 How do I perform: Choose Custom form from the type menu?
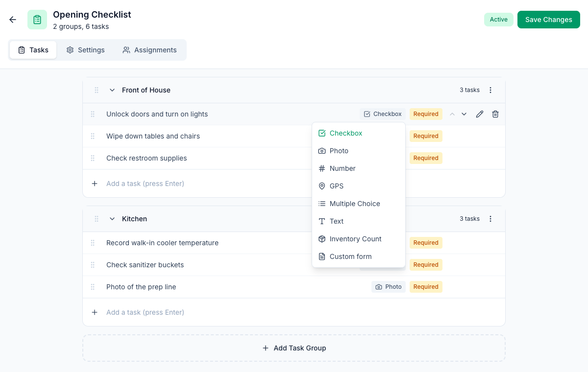click(x=359, y=256)
